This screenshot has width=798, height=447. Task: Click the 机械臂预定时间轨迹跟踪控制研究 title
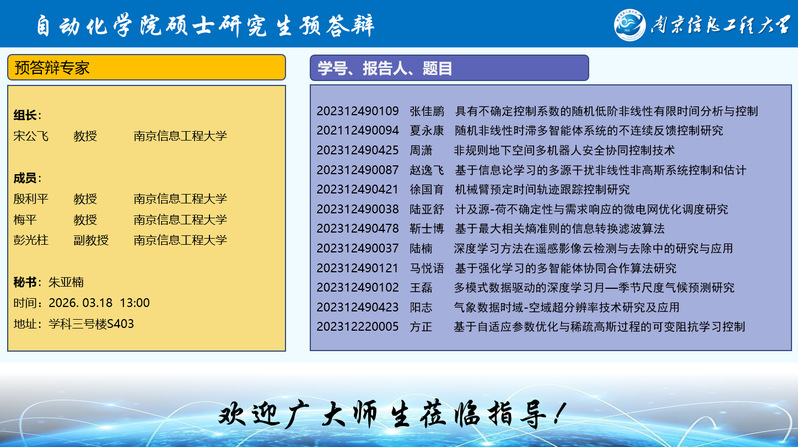click(x=542, y=189)
